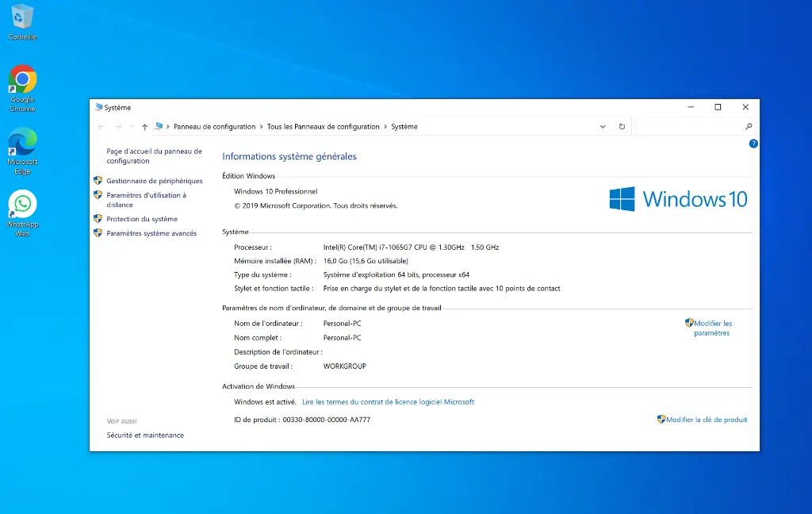Screen dimensions: 812x514
Task: Open the Corbeille on the desktop
Action: point(21,17)
